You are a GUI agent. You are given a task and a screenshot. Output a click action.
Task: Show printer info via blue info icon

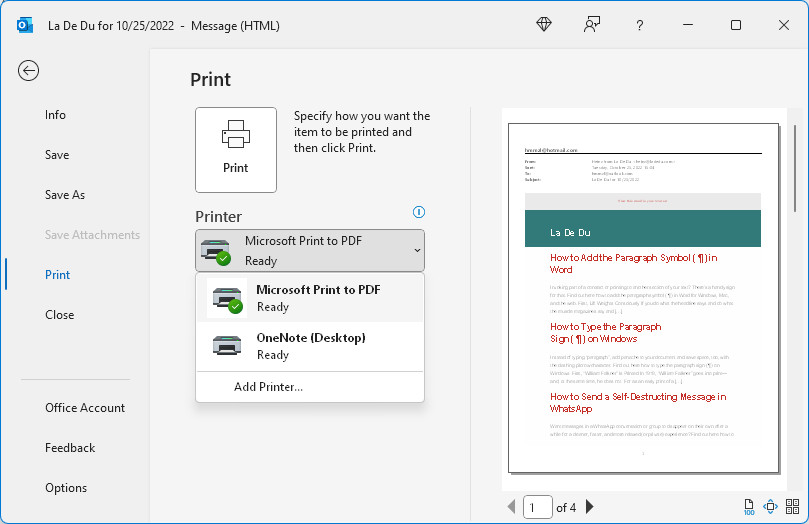click(418, 212)
